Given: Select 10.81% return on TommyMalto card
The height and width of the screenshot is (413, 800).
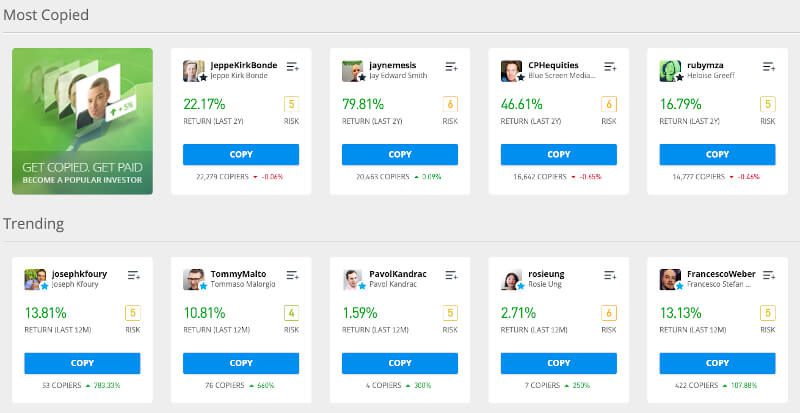Looking at the screenshot, I should 204,313.
